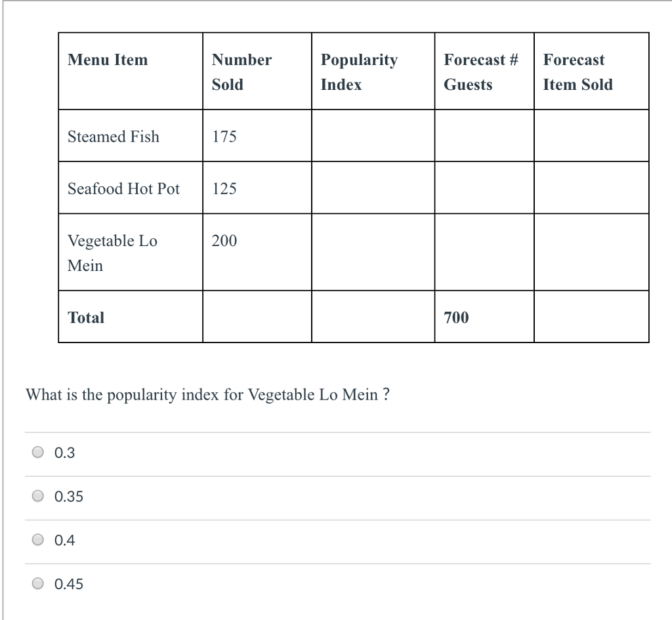Screen dimensions: 672x620
Task: Select the Vegetable Lo Mein row label
Action: click(x=112, y=253)
